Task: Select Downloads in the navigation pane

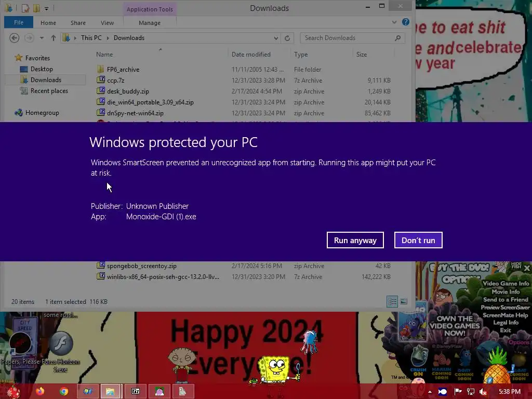Action: click(46, 79)
